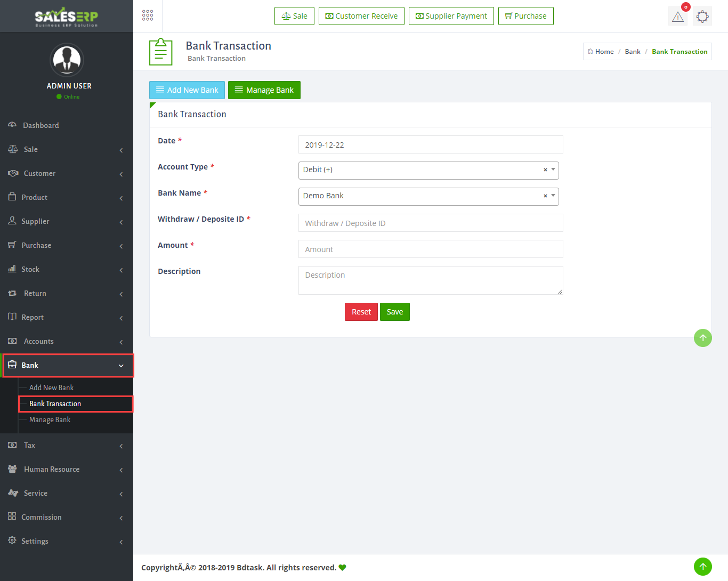Click the green scroll-to-top arrow in footer
Screen dimensions: 728x581
click(702, 567)
